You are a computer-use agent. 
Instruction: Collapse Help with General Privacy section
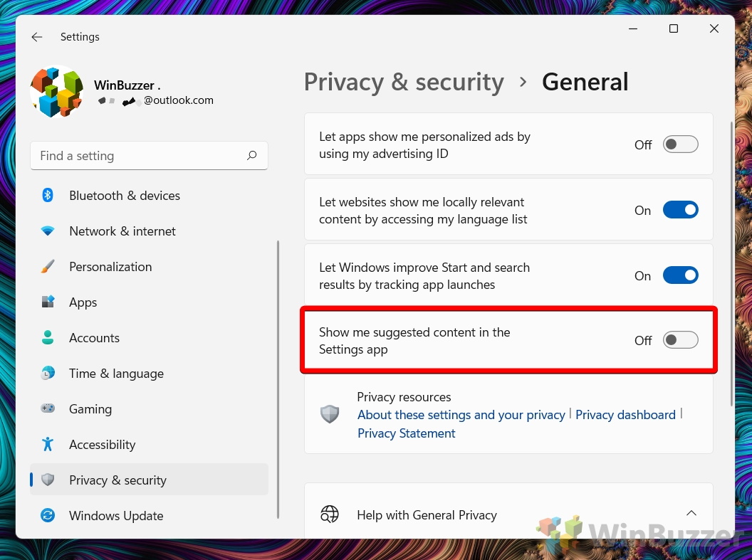click(x=690, y=514)
